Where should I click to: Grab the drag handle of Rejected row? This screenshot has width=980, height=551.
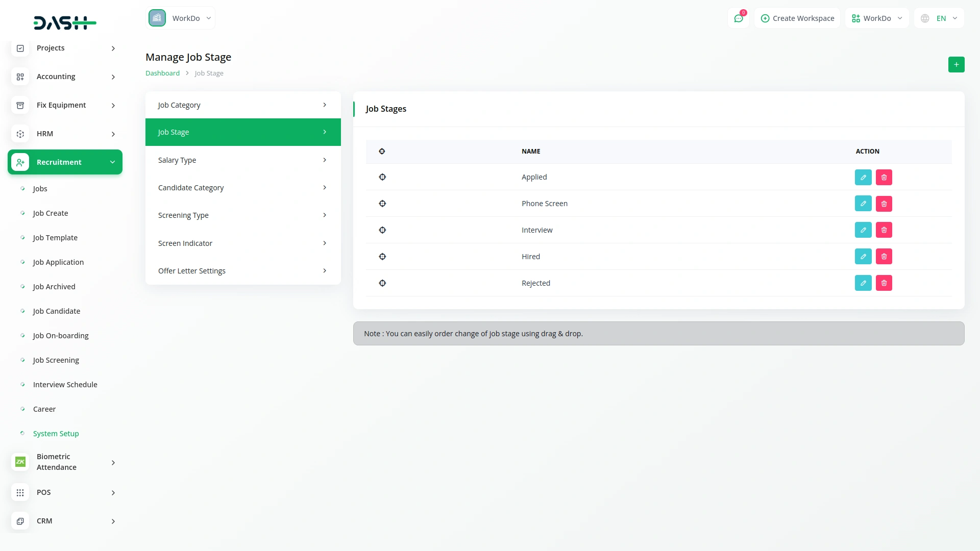point(382,283)
